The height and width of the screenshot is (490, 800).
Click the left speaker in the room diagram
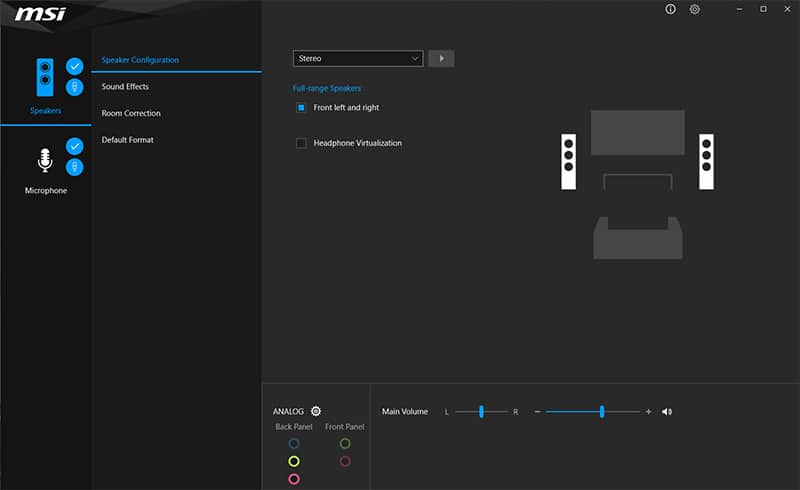pyautogui.click(x=568, y=162)
